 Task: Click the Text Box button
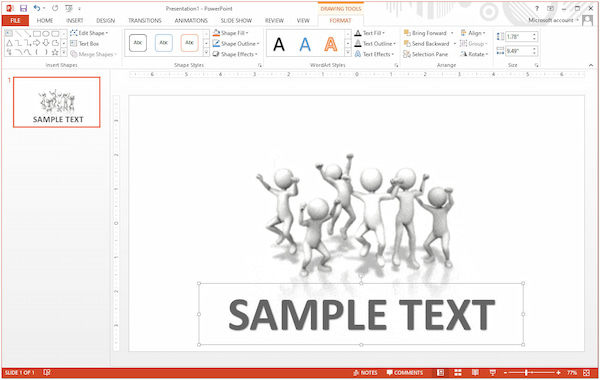[85, 44]
